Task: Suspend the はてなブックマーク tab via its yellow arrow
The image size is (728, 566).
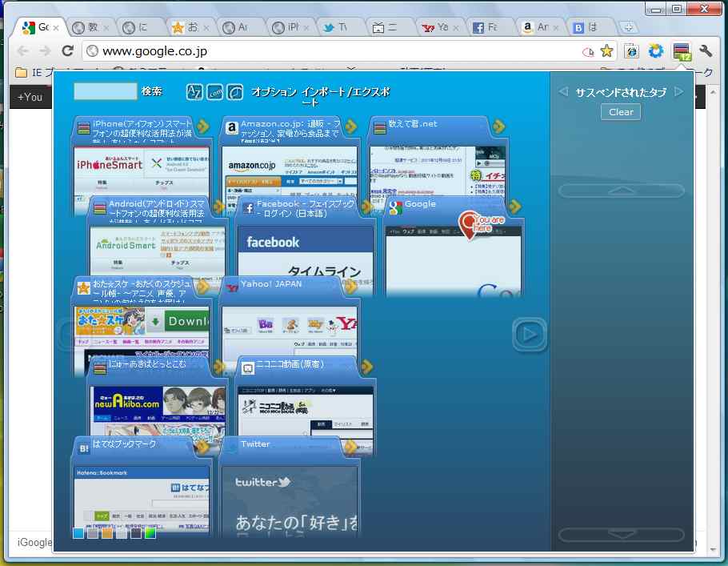Action: pyautogui.click(x=203, y=447)
